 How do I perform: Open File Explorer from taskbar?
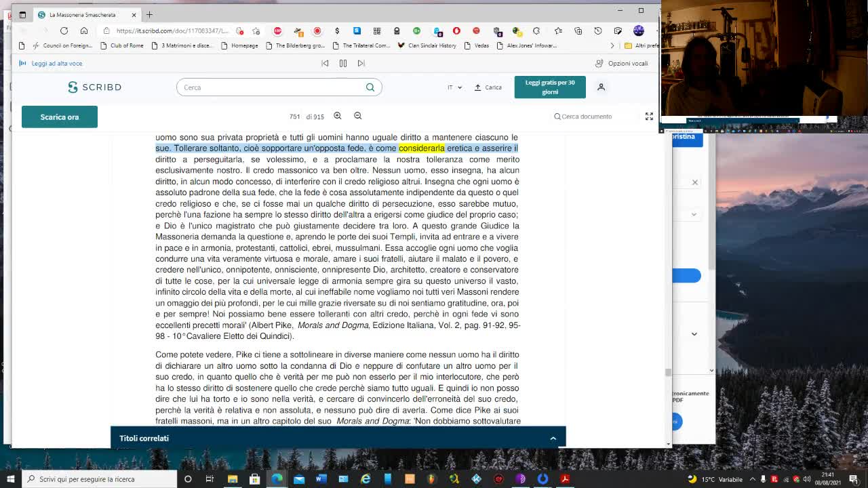[233, 479]
